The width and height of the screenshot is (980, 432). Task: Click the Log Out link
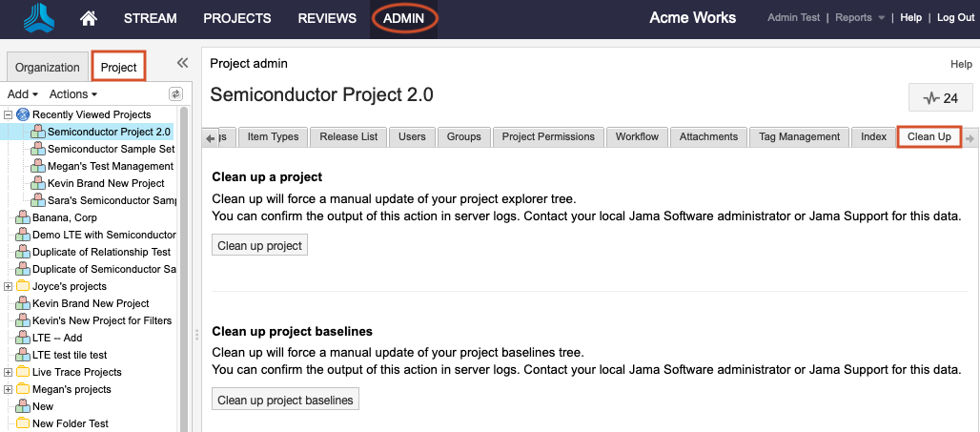tap(955, 18)
